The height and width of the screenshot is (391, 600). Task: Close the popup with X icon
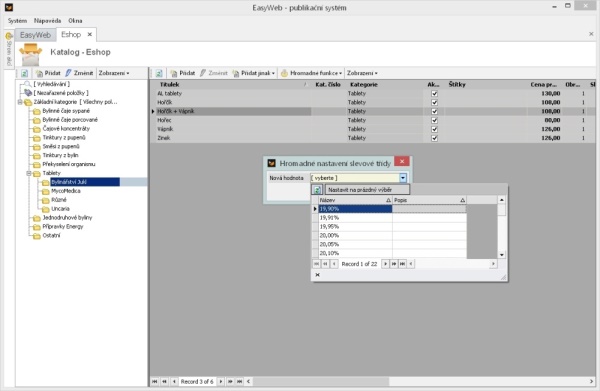(317, 275)
